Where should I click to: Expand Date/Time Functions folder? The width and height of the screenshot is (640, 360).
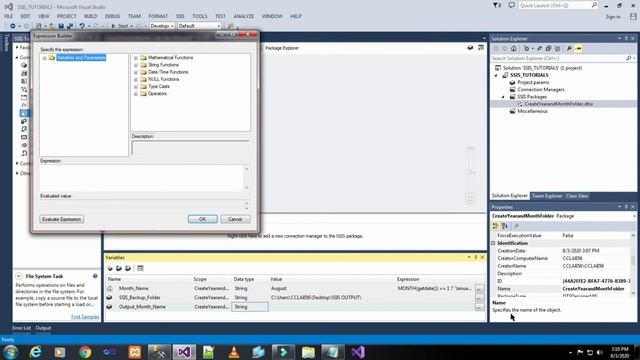[x=136, y=72]
